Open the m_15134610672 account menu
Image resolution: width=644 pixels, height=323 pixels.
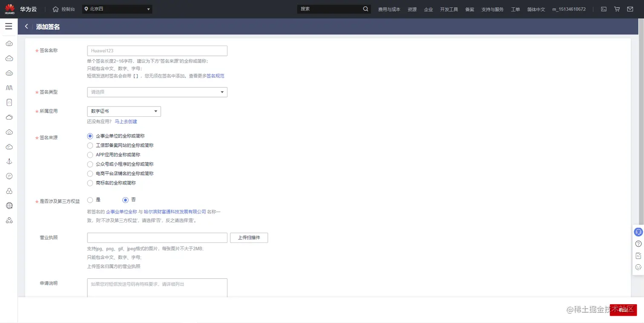(569, 9)
